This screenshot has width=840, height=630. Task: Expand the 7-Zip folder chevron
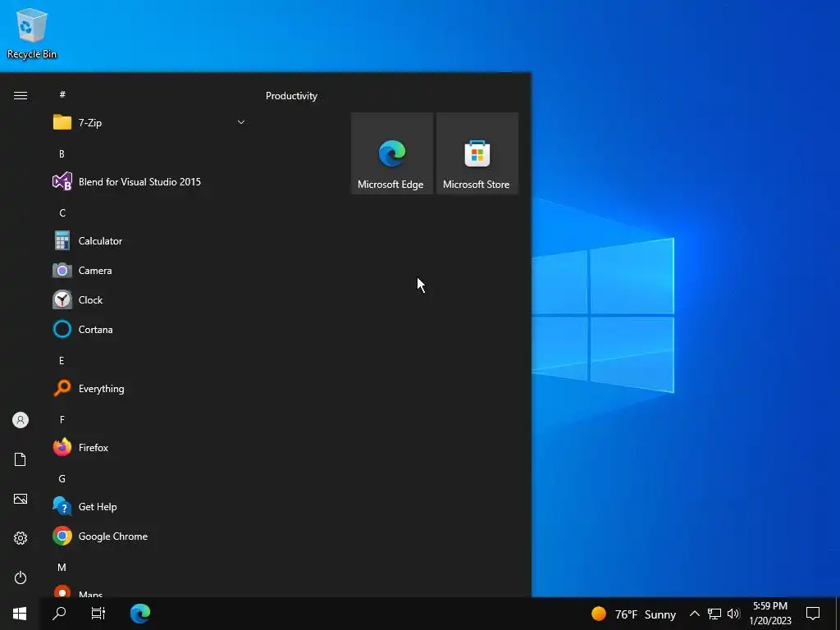(x=241, y=123)
